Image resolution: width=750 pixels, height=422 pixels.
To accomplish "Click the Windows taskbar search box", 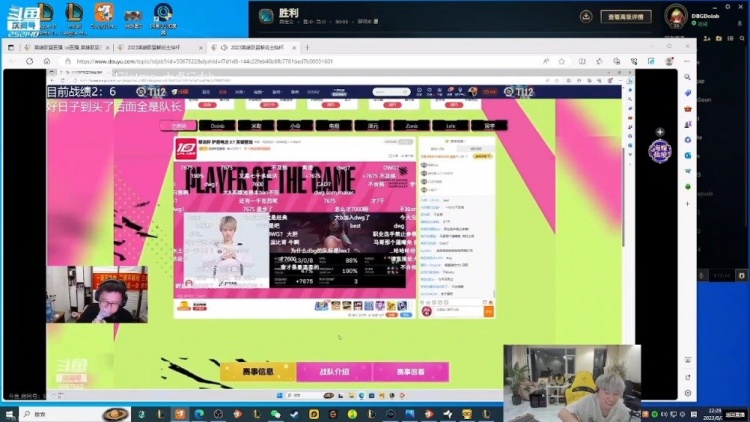I will click(74, 414).
